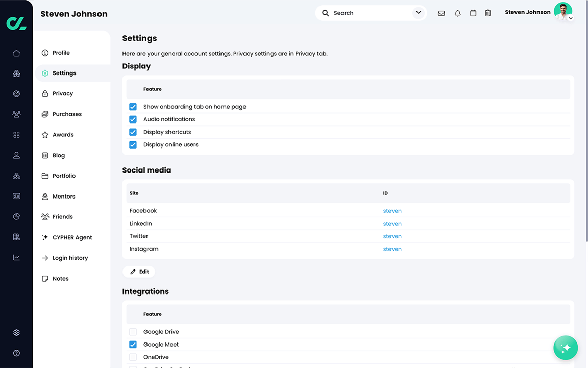Open the help question mark icon
588x368 pixels.
click(16, 353)
